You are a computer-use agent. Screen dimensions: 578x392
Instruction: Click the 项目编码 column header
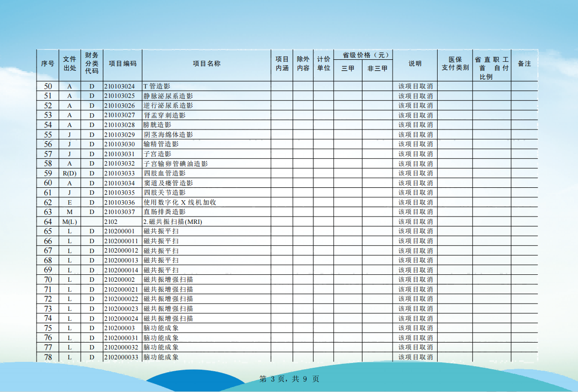coord(123,64)
